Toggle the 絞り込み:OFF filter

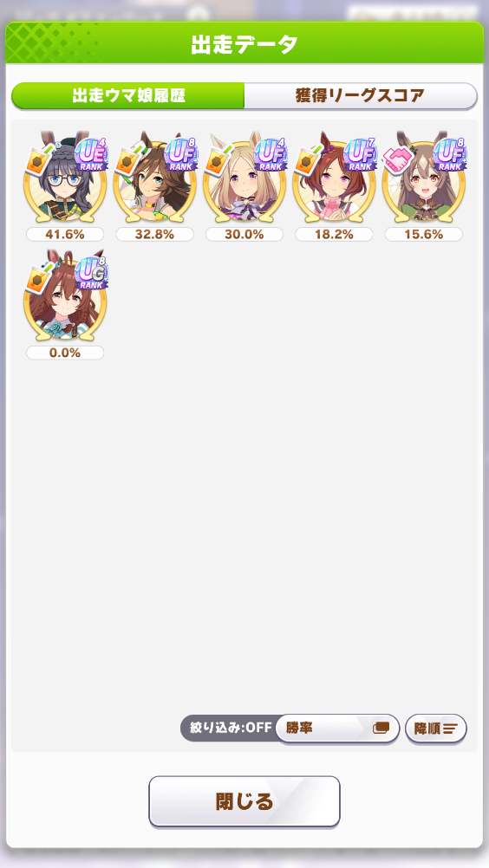231,728
